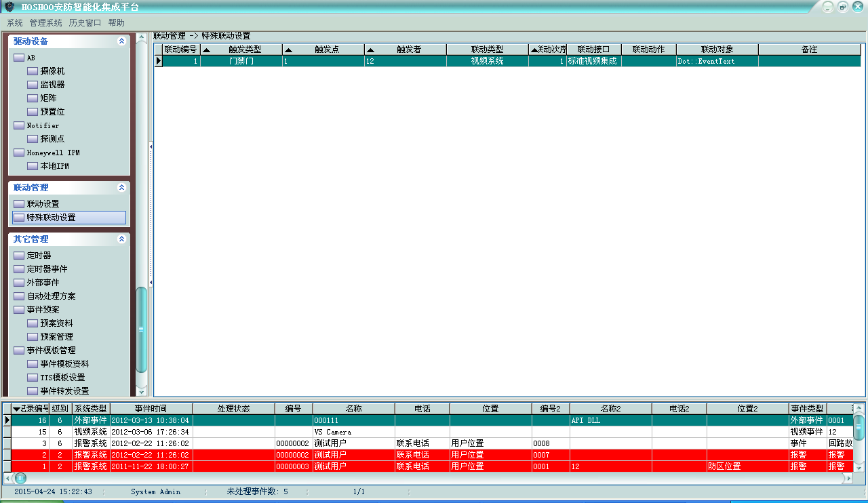Click the 定时器 timer item icon

coord(19,256)
